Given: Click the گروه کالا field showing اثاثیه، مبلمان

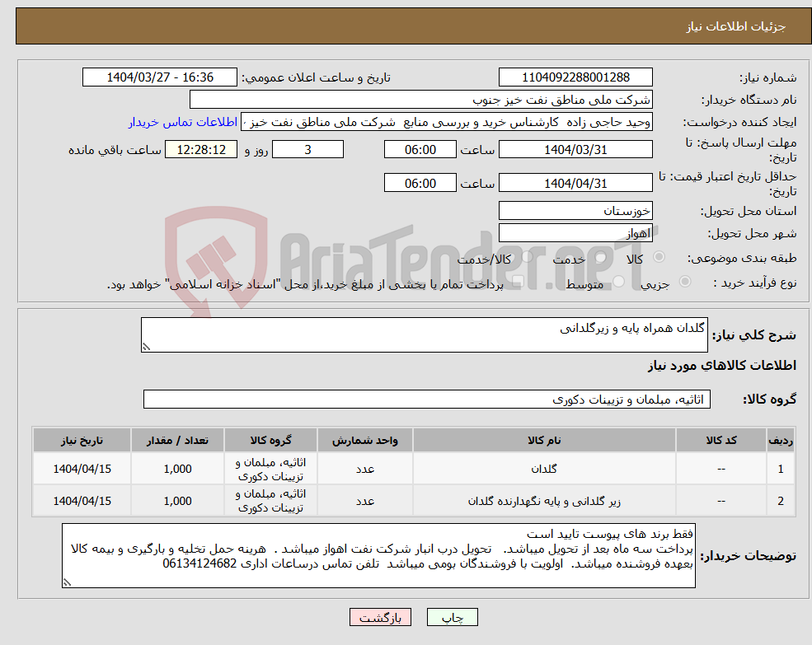Looking at the screenshot, I should coord(427,399).
